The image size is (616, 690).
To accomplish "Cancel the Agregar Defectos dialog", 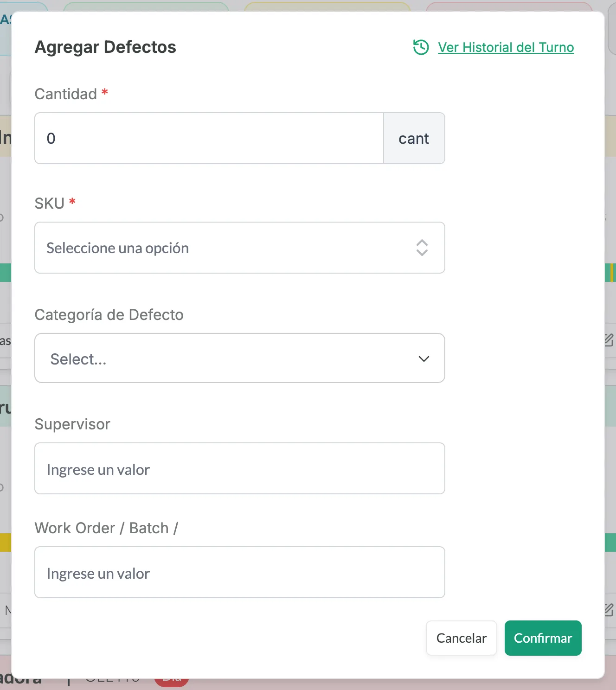I will 462,638.
